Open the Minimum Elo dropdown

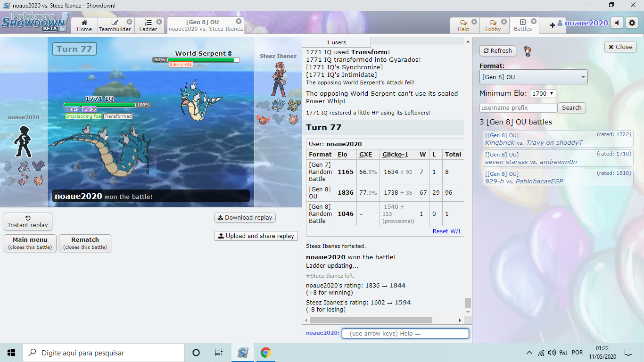[543, 93]
